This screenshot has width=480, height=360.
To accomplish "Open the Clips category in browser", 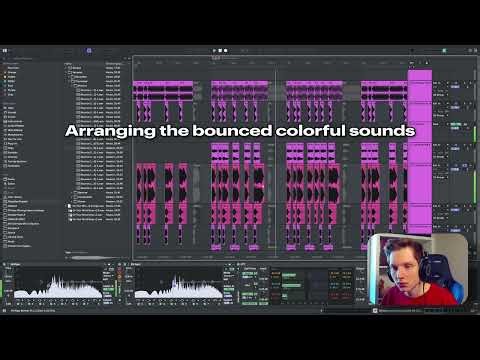I will pyautogui.click(x=10, y=148).
